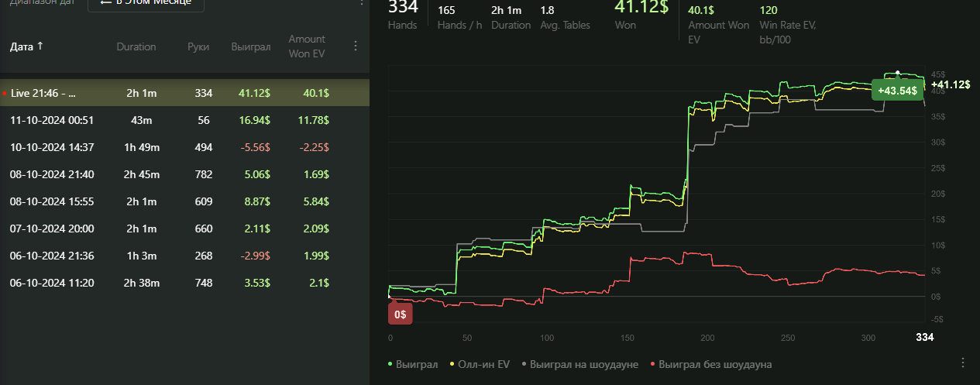Click the 334 hand count axis label

925,337
